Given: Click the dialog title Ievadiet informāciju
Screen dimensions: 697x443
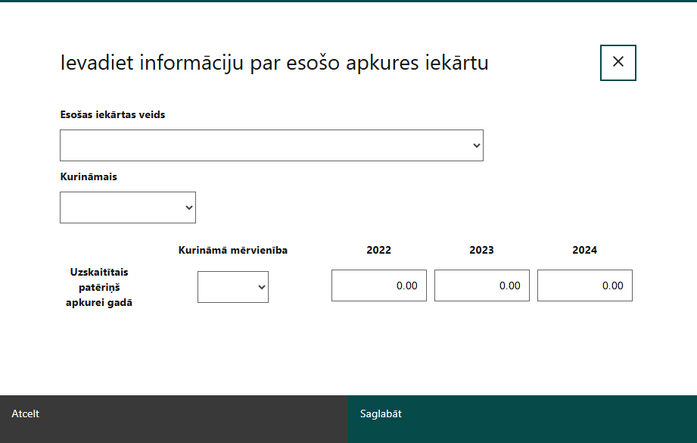Looking at the screenshot, I should (x=274, y=62).
